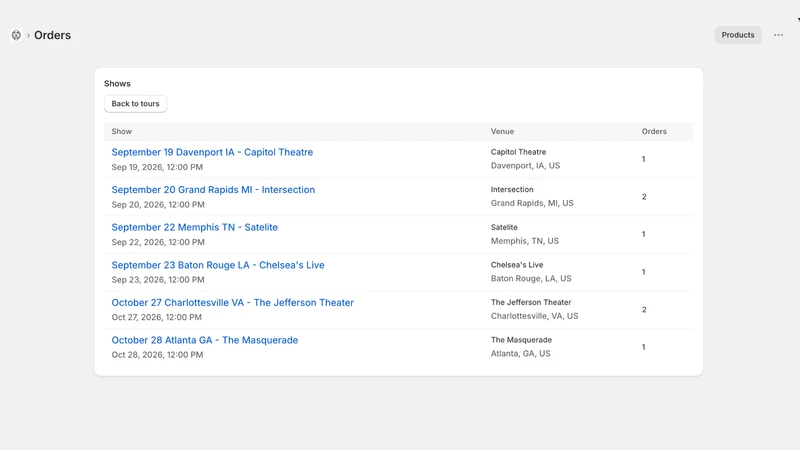Click the app logo icon in breadcrumb

pos(16,35)
